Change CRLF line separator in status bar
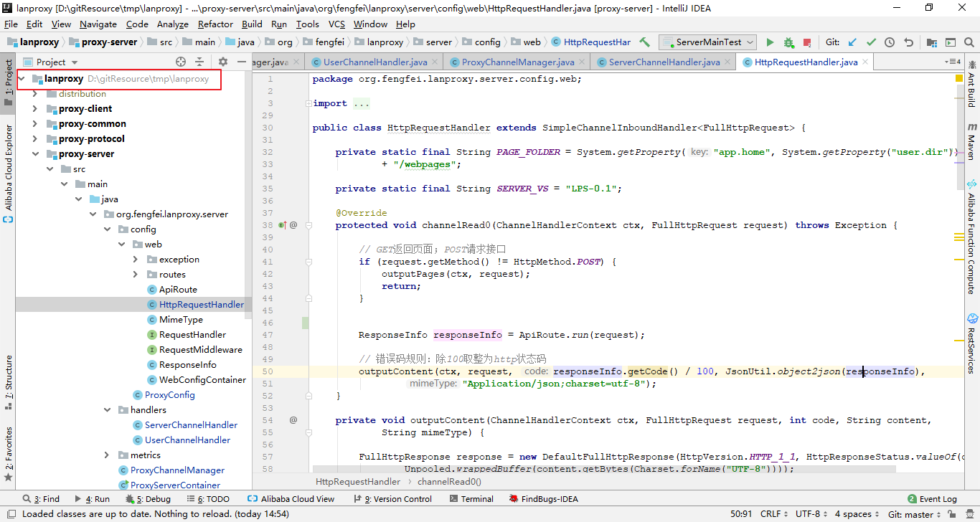Image resolution: width=980 pixels, height=522 pixels. (775, 514)
